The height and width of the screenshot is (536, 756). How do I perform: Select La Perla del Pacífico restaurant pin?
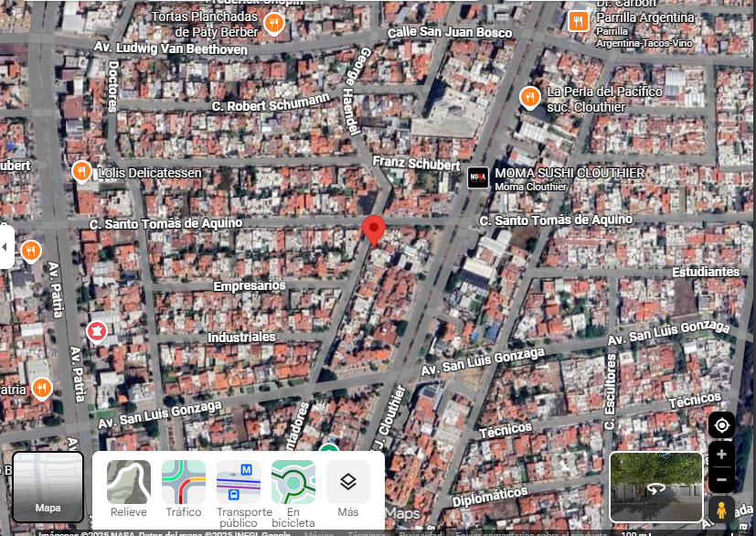pos(529,98)
